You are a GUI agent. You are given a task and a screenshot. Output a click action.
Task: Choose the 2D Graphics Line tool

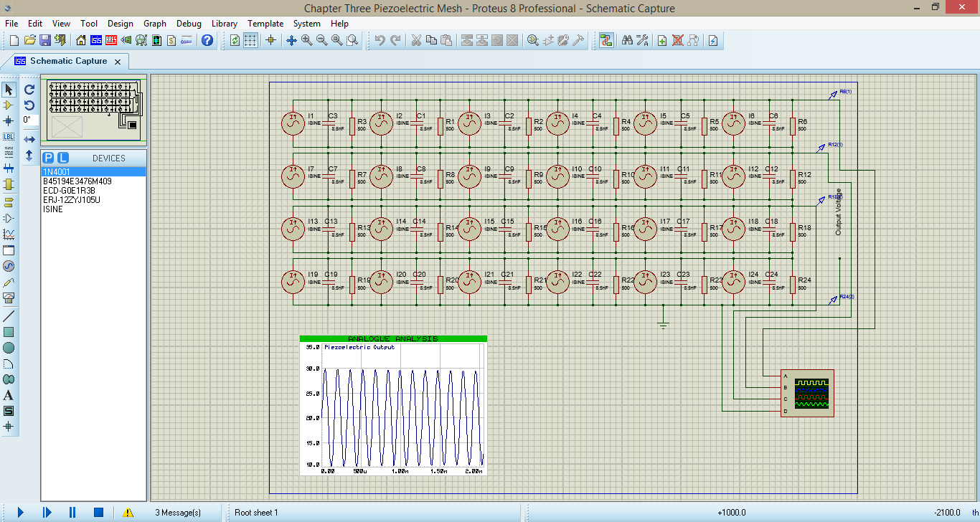(x=9, y=316)
